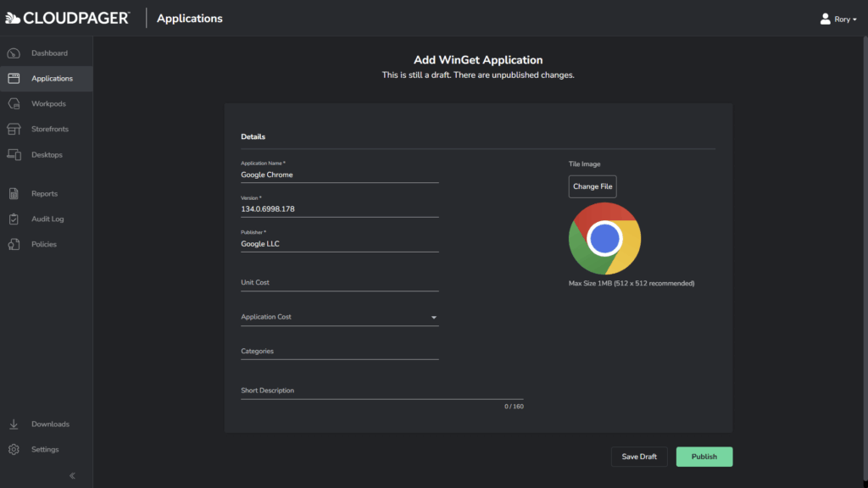Click the Downloads arrow icon

click(x=14, y=424)
